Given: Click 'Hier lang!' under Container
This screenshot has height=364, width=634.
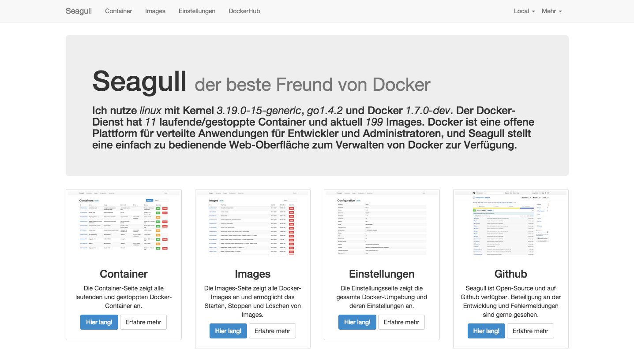Looking at the screenshot, I should (99, 322).
